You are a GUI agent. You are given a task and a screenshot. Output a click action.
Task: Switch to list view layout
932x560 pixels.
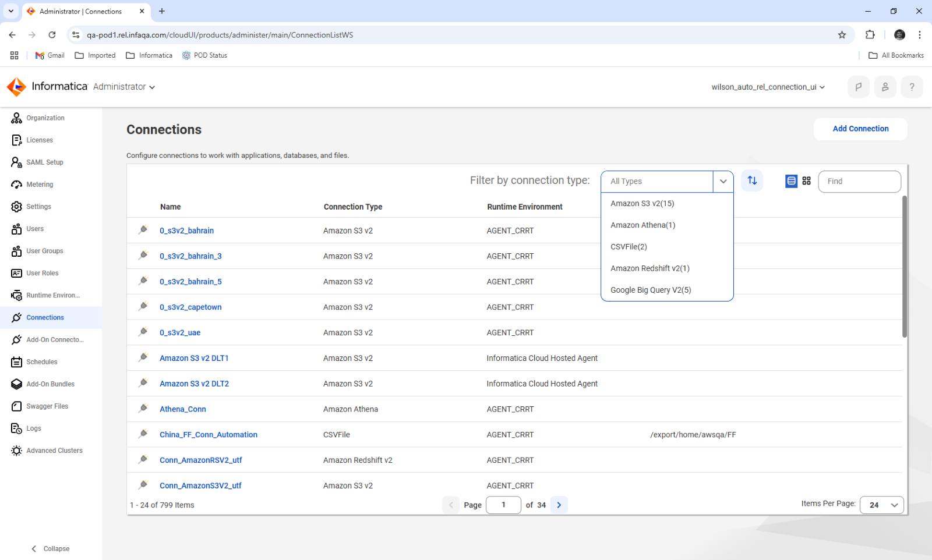pos(791,181)
